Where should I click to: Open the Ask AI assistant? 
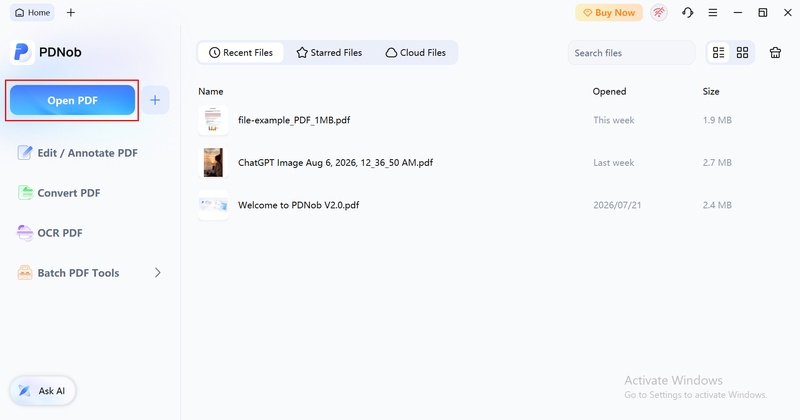[43, 391]
